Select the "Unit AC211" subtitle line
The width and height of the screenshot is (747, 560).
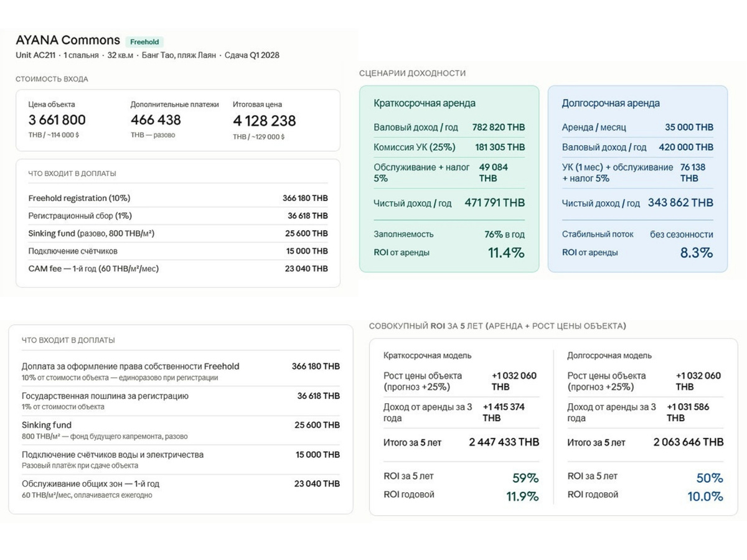148,55
